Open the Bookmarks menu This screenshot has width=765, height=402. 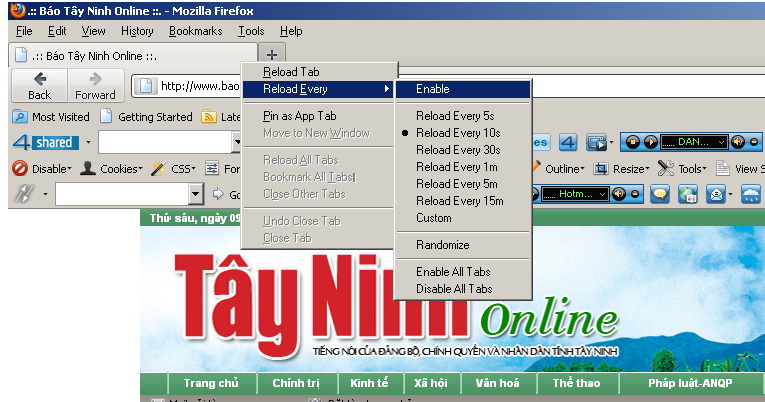click(x=196, y=31)
